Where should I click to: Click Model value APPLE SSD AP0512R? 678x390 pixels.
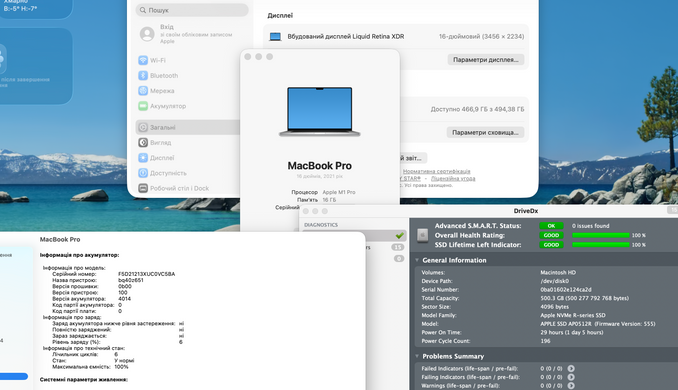tap(598, 324)
